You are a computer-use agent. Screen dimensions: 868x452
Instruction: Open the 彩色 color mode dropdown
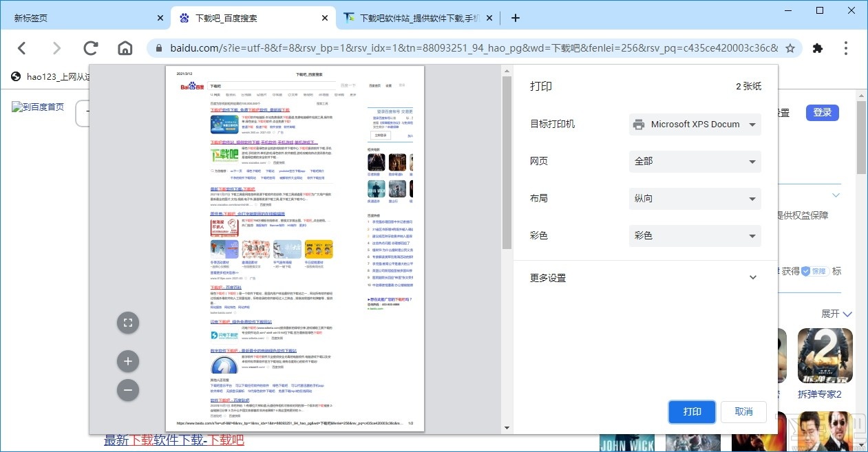694,235
